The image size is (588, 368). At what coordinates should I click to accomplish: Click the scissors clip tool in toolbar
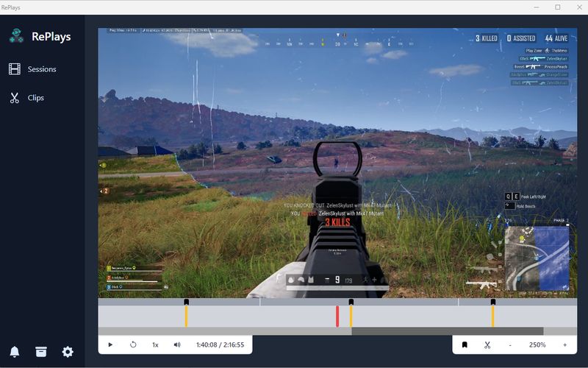click(487, 344)
